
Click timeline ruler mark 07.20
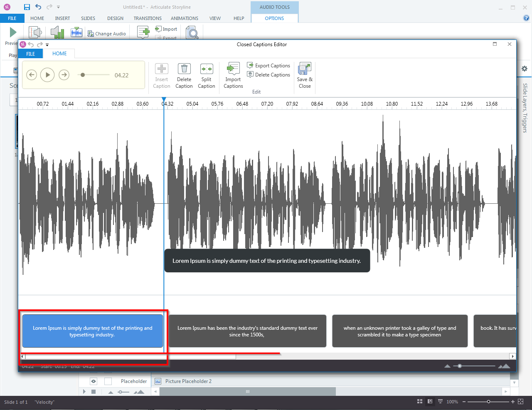(x=267, y=104)
